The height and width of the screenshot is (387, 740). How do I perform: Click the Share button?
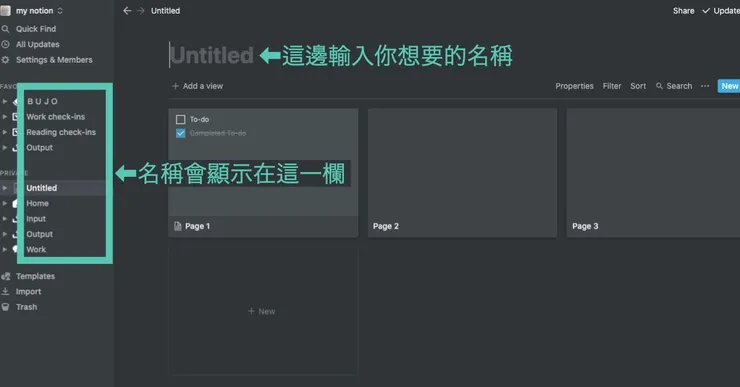[x=683, y=10]
